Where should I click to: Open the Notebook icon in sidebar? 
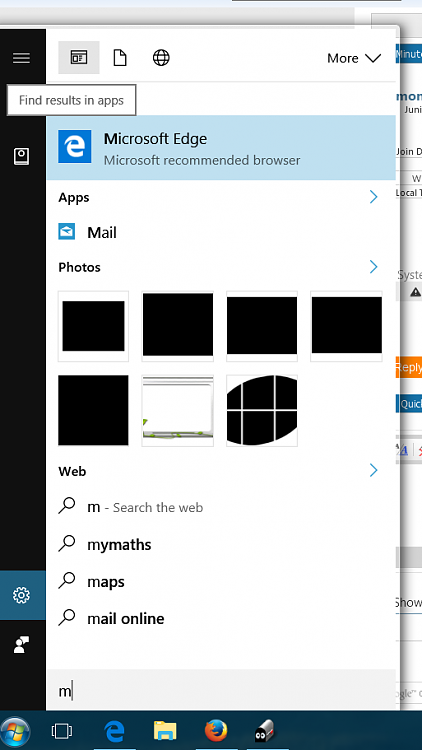(21, 156)
